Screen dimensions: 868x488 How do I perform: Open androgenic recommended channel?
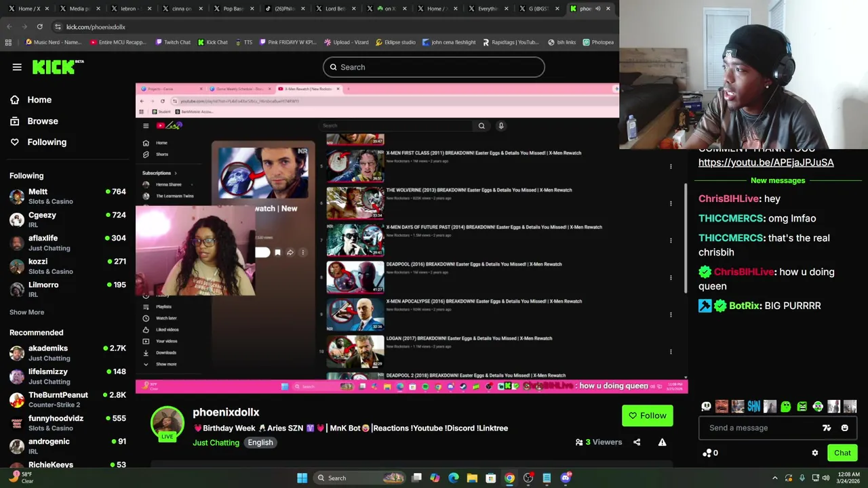[x=68, y=446]
